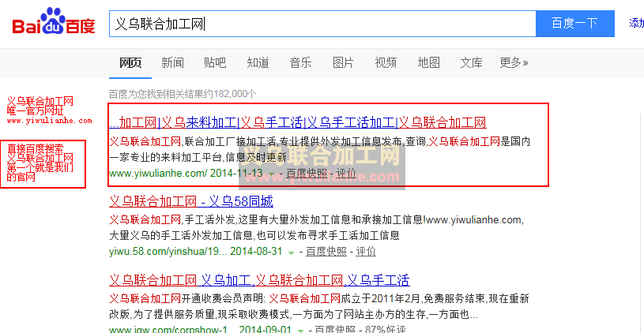The height and width of the screenshot is (333, 644).
Task: Open the 文库 tab
Action: pyautogui.click(x=471, y=63)
